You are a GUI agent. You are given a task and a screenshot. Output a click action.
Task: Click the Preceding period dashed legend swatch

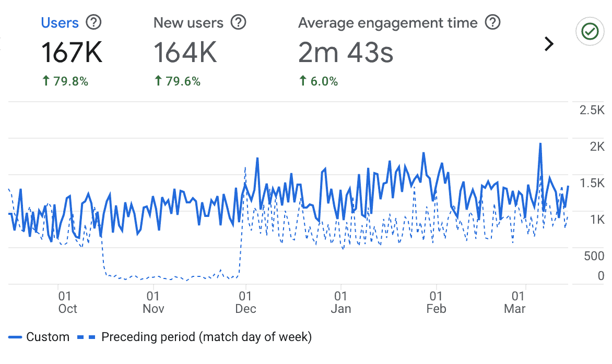pos(86,337)
